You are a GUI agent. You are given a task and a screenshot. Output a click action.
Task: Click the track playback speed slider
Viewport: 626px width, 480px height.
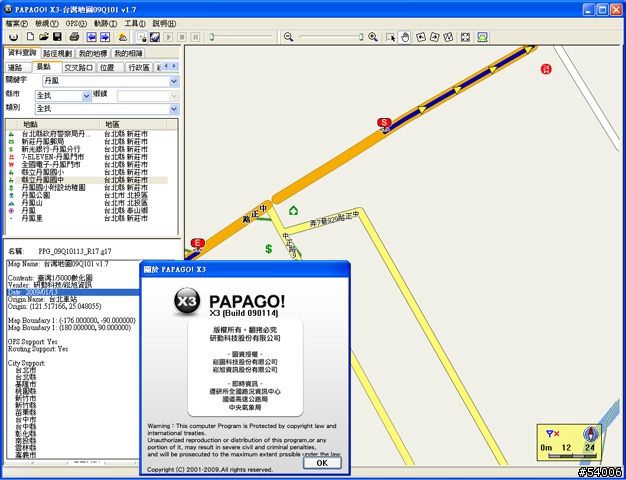(x=242, y=37)
